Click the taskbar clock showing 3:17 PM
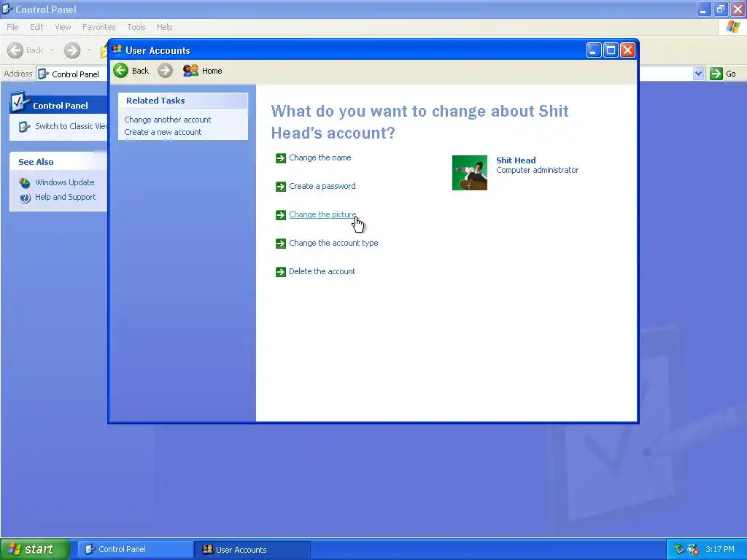 point(720,550)
